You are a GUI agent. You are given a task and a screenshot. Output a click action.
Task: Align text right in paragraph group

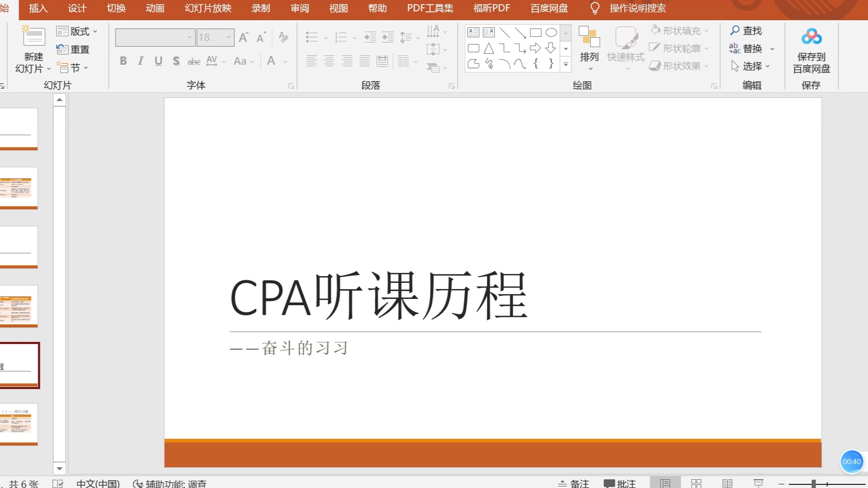[347, 61]
